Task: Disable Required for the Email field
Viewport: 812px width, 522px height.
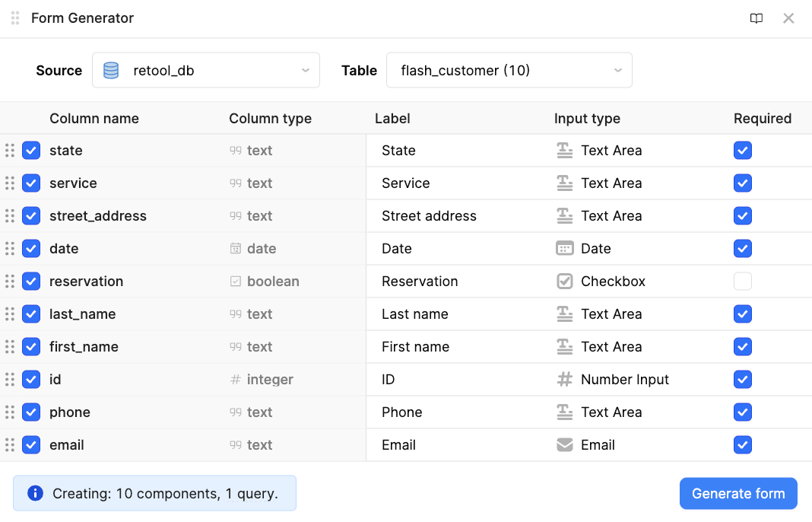Action: tap(742, 445)
